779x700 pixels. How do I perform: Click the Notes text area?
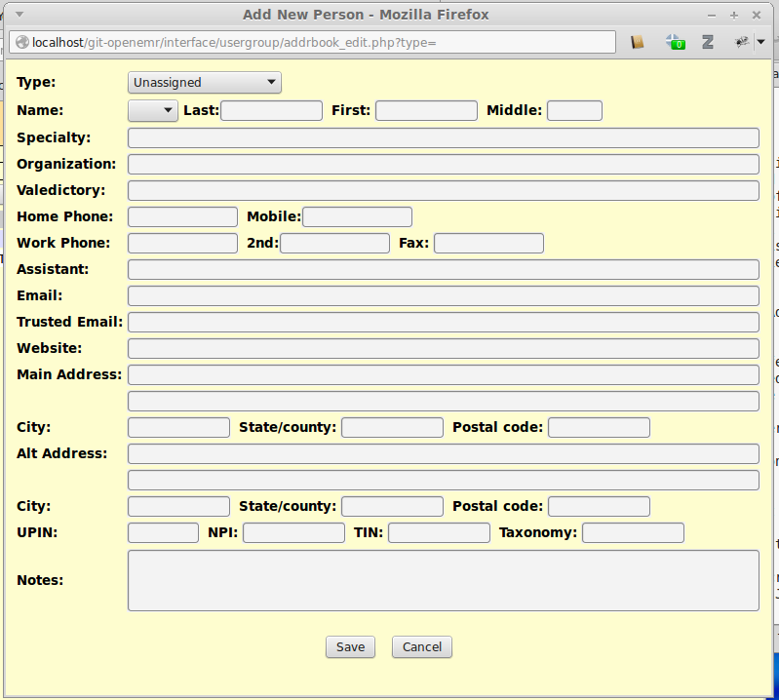(x=444, y=580)
